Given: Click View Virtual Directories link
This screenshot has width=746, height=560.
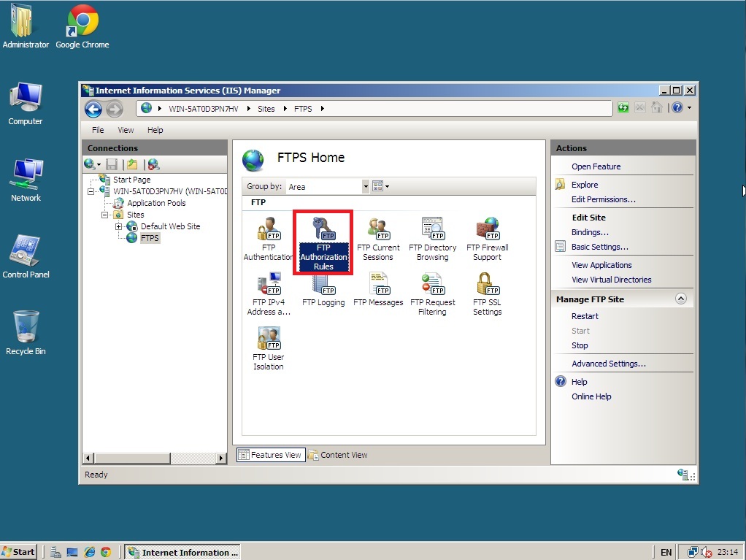Looking at the screenshot, I should [612, 280].
